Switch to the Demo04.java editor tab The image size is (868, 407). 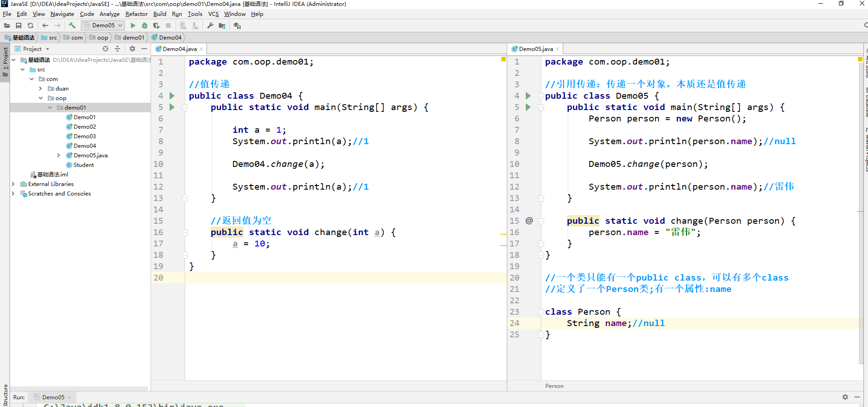pos(179,49)
